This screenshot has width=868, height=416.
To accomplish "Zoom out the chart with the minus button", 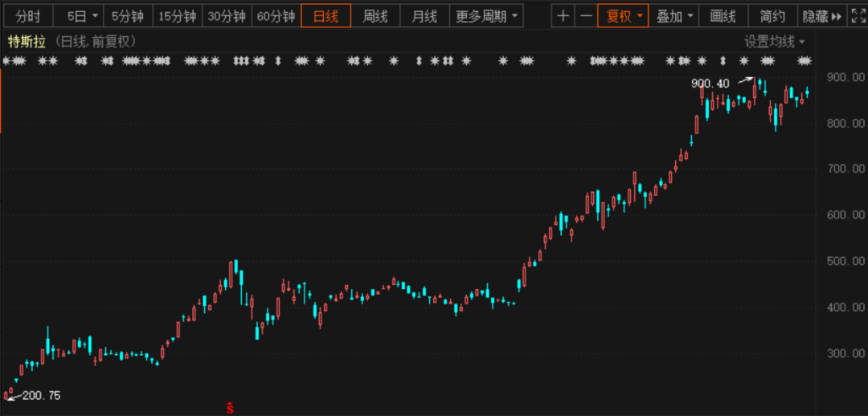I will coord(586,16).
